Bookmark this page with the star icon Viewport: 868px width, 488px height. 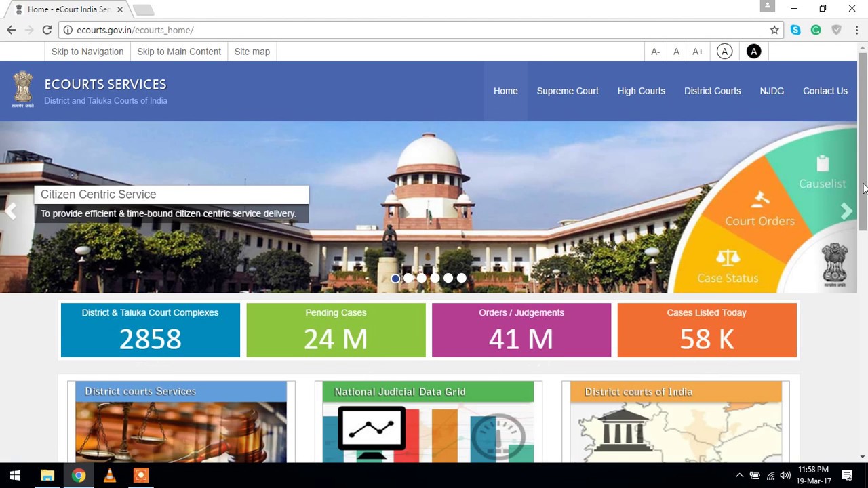[774, 30]
